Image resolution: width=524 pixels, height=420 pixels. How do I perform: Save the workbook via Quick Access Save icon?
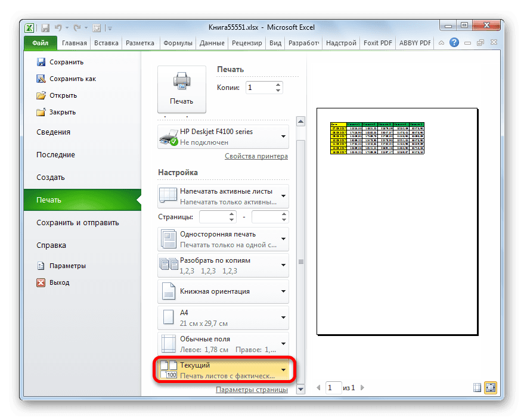coord(45,27)
